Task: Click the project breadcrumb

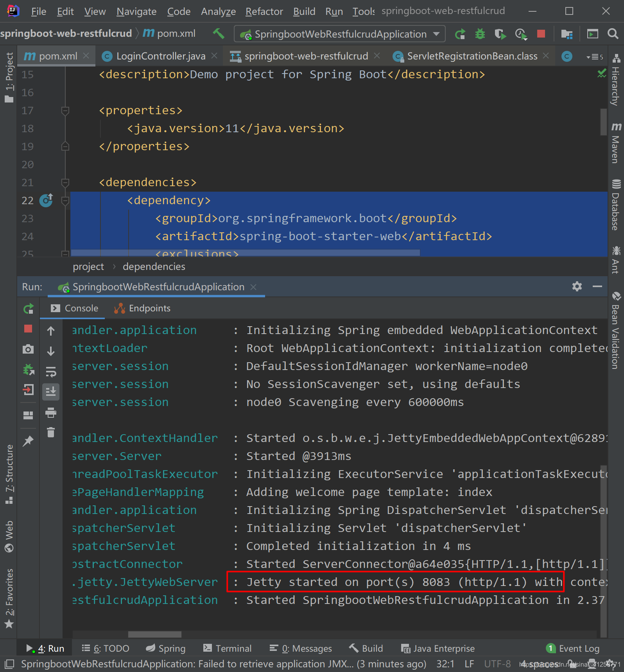Action: pos(88,266)
